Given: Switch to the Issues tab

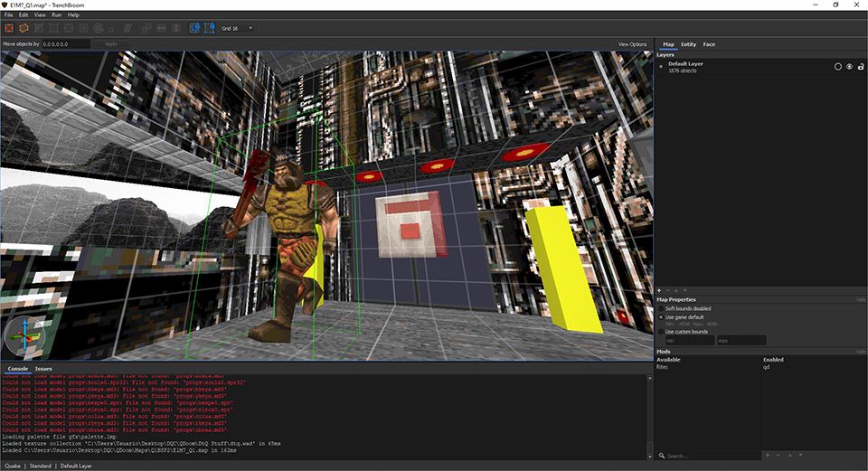Looking at the screenshot, I should point(43,369).
